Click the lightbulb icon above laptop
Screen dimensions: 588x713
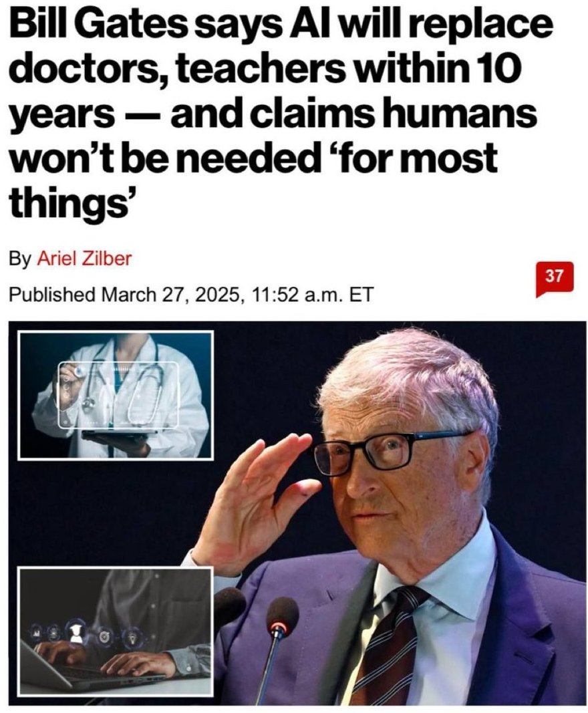[132, 637]
